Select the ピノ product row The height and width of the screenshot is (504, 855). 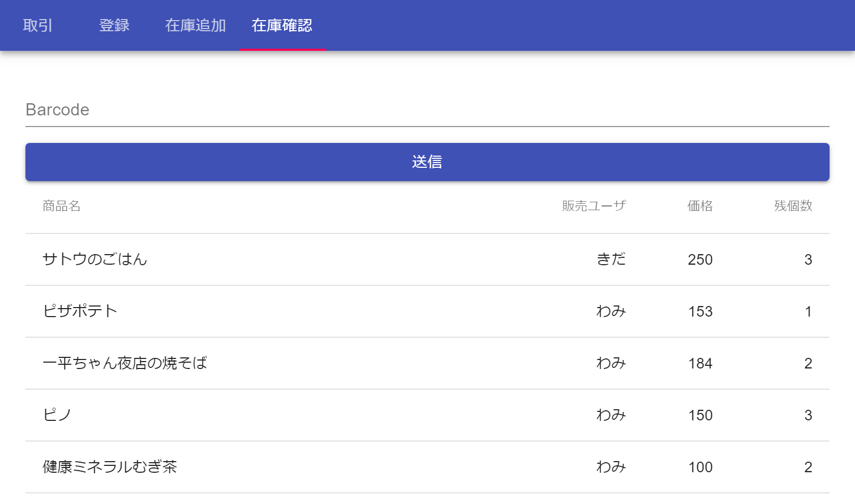pyautogui.click(x=57, y=415)
